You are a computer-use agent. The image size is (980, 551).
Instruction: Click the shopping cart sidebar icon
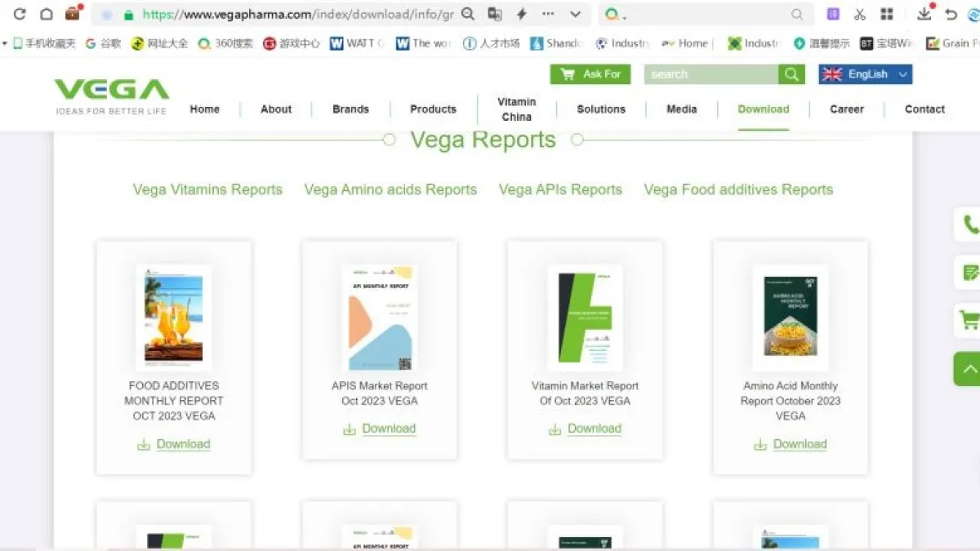pyautogui.click(x=970, y=321)
